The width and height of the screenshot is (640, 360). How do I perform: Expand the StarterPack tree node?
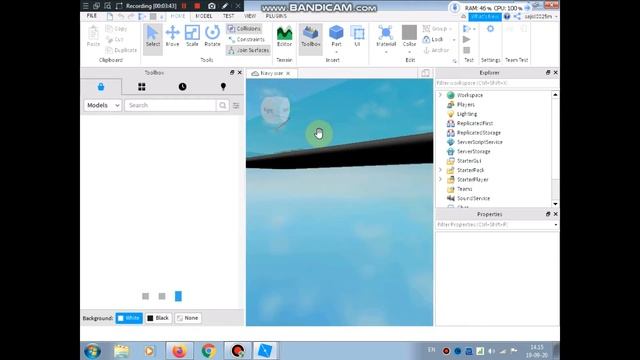[x=440, y=170]
